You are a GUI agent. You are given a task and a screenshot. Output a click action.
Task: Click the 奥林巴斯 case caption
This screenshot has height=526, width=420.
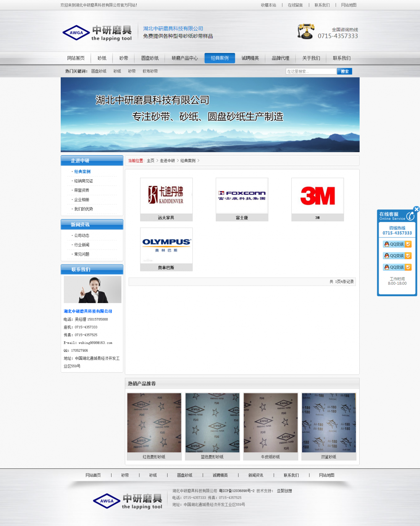(x=166, y=268)
